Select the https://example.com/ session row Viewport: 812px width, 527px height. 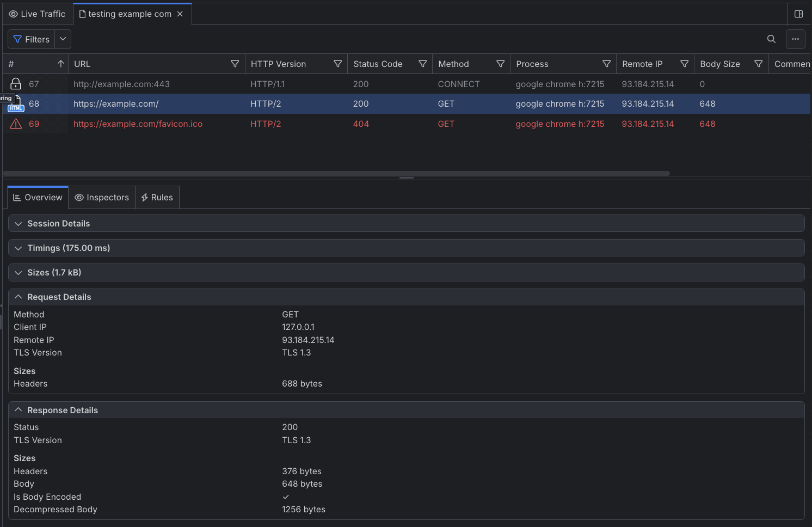point(406,103)
